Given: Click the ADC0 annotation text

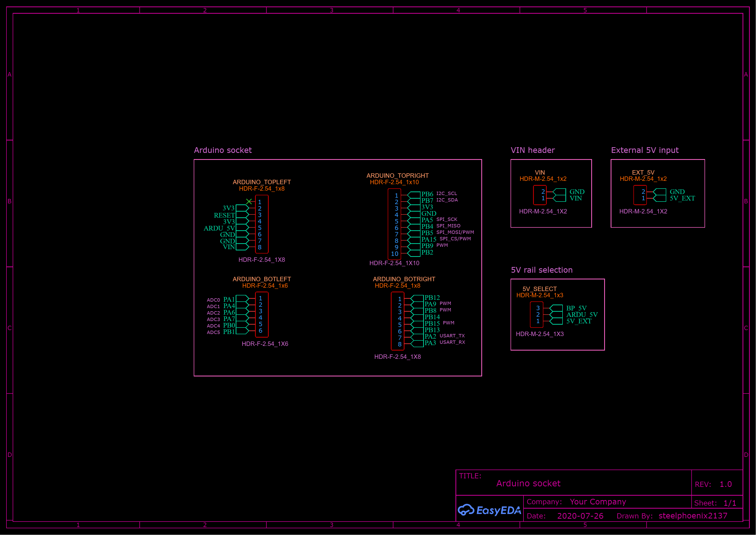Looking at the screenshot, I should tap(213, 300).
